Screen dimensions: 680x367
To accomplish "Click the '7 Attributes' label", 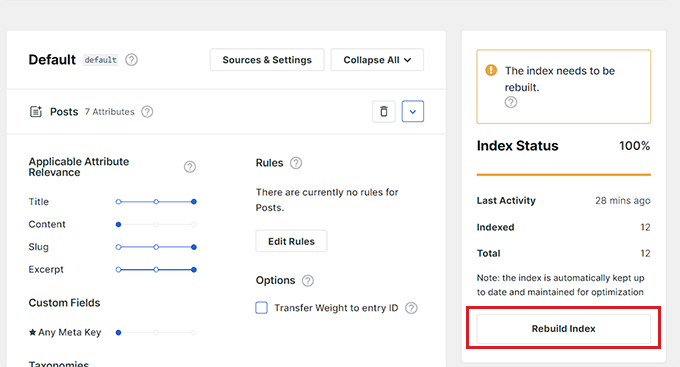I will (x=110, y=112).
